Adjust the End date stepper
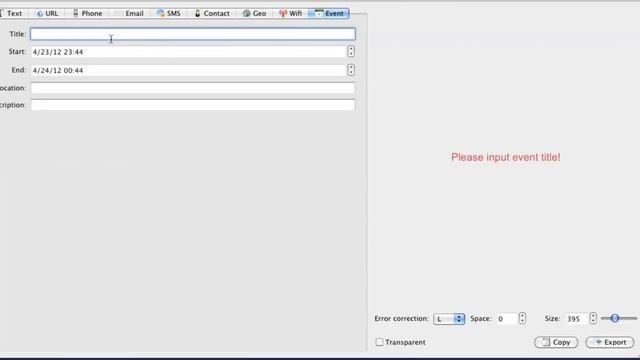 351,70
